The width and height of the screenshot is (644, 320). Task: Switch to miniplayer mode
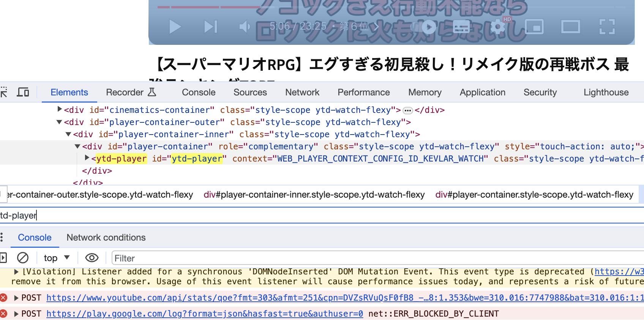[534, 27]
